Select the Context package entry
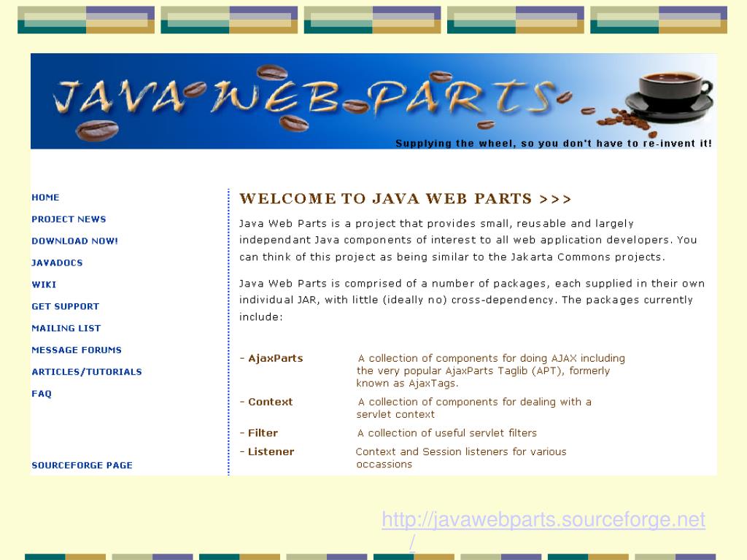Screen dimensions: 747x560 coord(270,402)
